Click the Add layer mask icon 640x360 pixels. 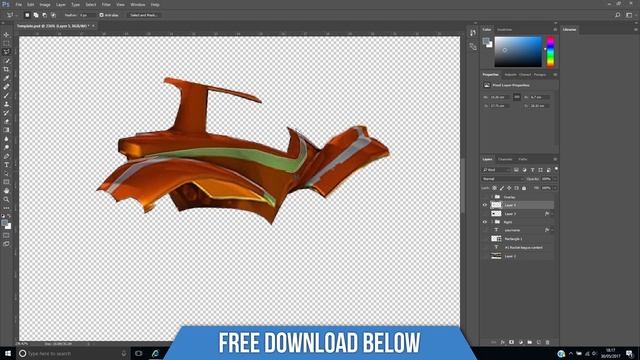pos(511,342)
